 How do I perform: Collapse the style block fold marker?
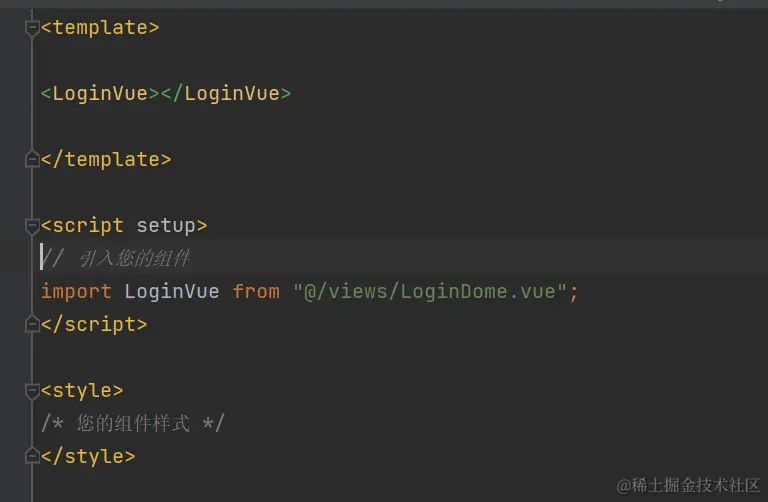point(33,390)
